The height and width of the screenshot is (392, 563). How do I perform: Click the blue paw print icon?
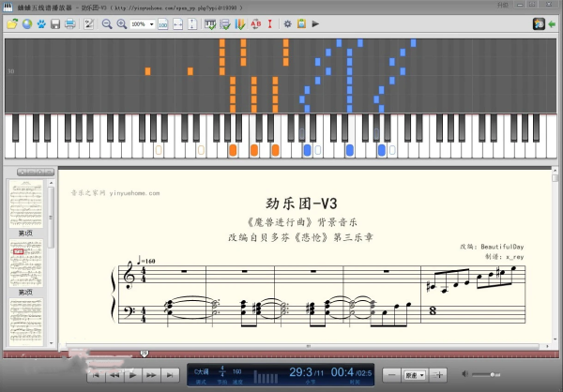pos(41,24)
